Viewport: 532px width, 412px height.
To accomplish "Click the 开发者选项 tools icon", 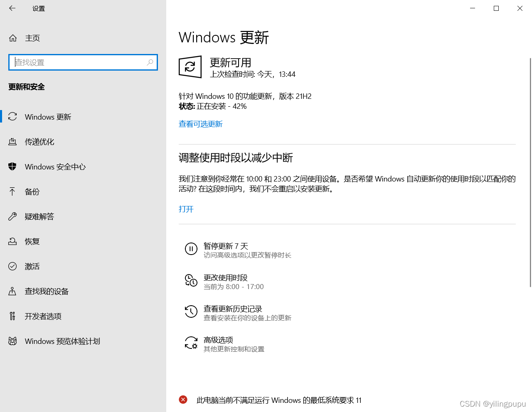I will 12,316.
